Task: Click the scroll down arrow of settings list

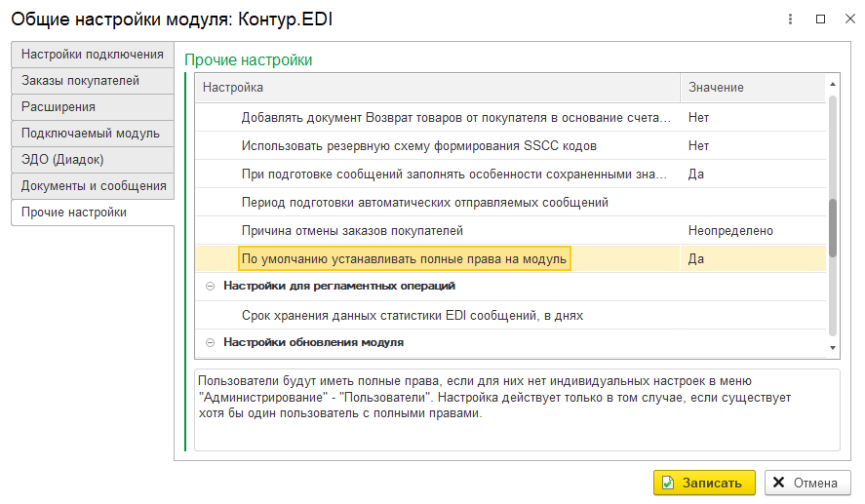Action: pyautogui.click(x=833, y=348)
